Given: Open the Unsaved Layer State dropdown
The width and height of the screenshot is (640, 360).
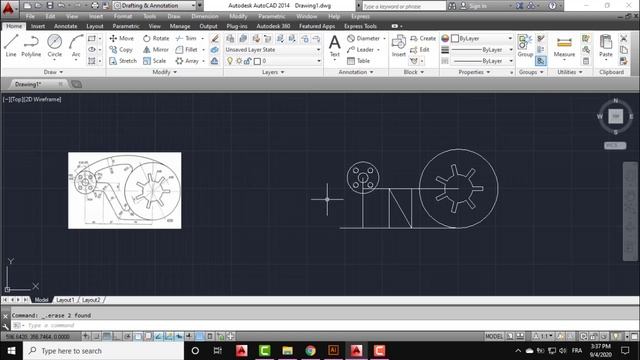Looking at the screenshot, I should (273, 49).
